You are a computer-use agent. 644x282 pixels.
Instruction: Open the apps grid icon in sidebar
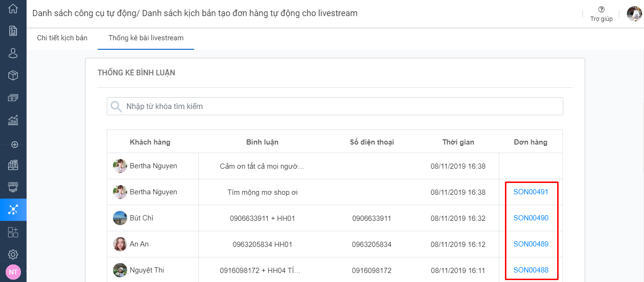[x=13, y=232]
